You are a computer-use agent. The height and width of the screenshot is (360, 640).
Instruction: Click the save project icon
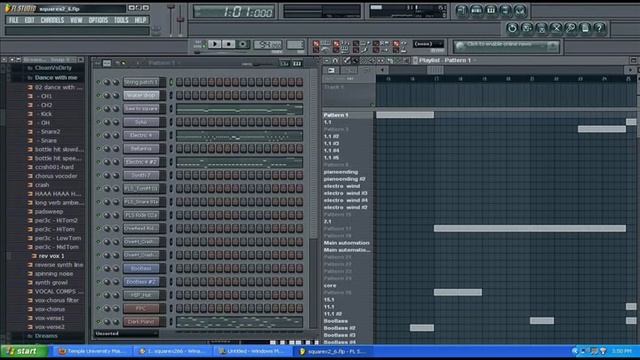click(527, 28)
